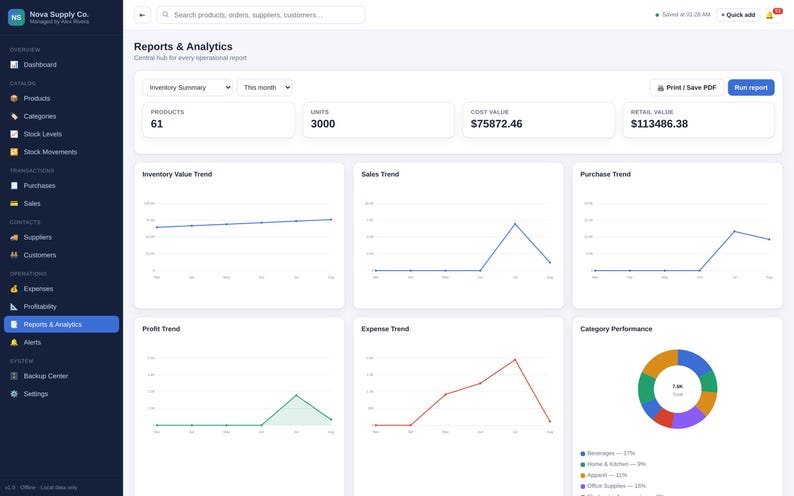This screenshot has height=496, width=794.
Task: Collapse sidebar with the arrow button
Action: (142, 15)
